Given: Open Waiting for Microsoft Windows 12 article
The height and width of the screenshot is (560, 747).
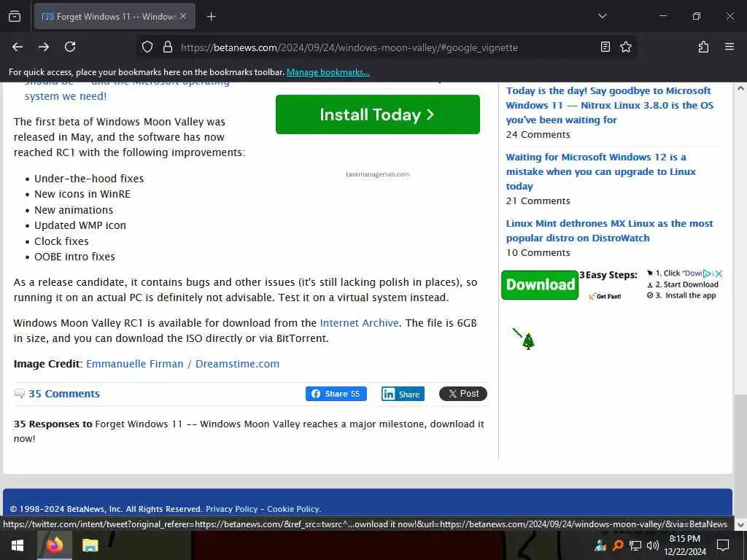Looking at the screenshot, I should [601, 171].
